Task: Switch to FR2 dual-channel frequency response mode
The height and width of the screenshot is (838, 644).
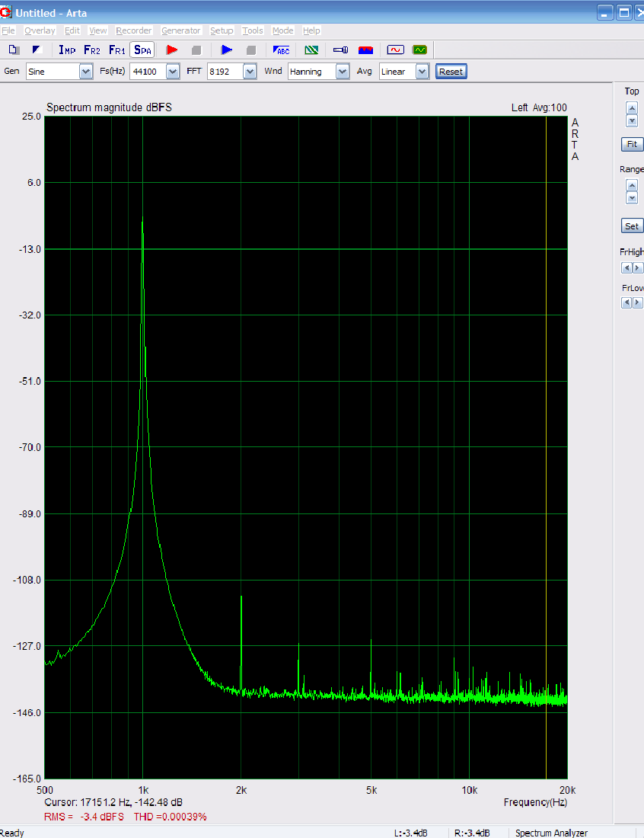Action: point(92,50)
